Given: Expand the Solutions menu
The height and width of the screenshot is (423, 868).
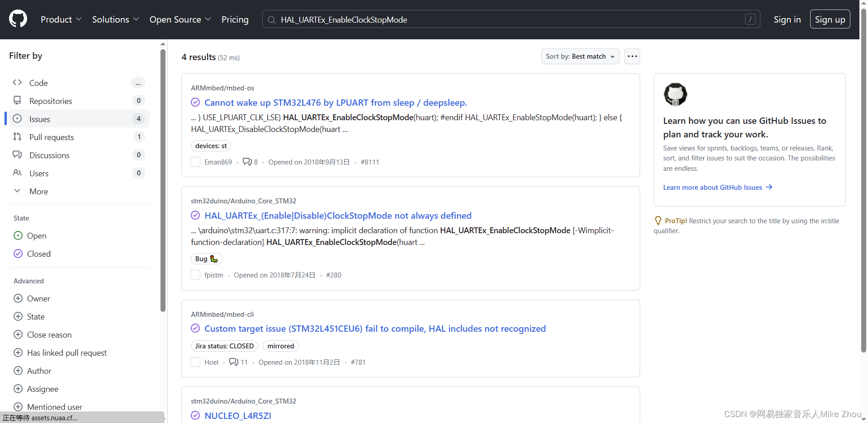Looking at the screenshot, I should coord(115,19).
